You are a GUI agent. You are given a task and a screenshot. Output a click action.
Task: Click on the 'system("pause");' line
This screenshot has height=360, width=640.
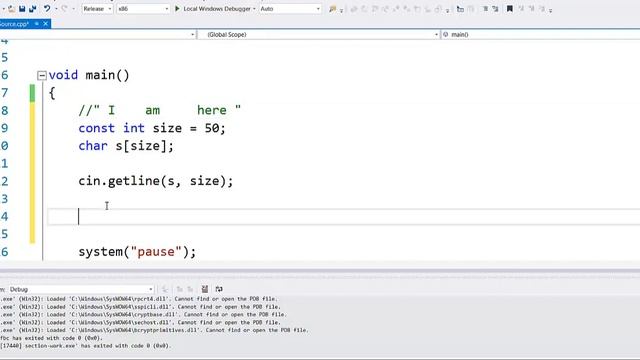coord(137,251)
